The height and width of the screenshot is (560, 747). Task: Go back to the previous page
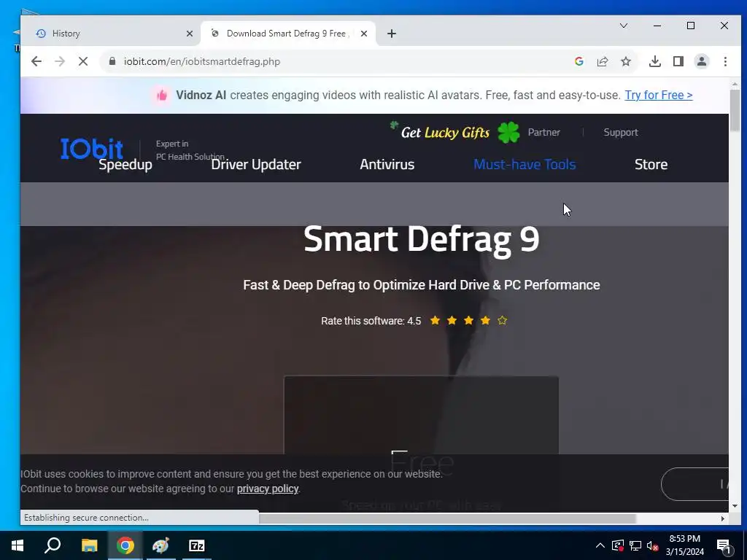pos(36,61)
